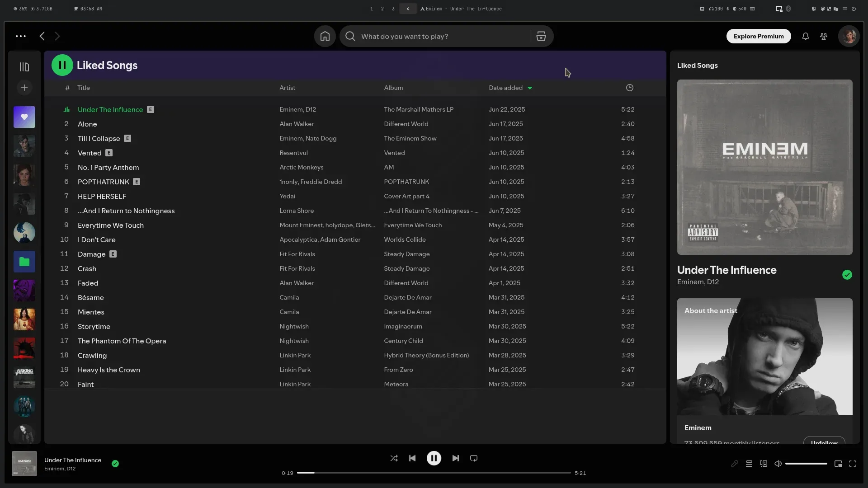Enter full screen mode
Image resolution: width=868 pixels, height=488 pixels.
[x=853, y=464]
